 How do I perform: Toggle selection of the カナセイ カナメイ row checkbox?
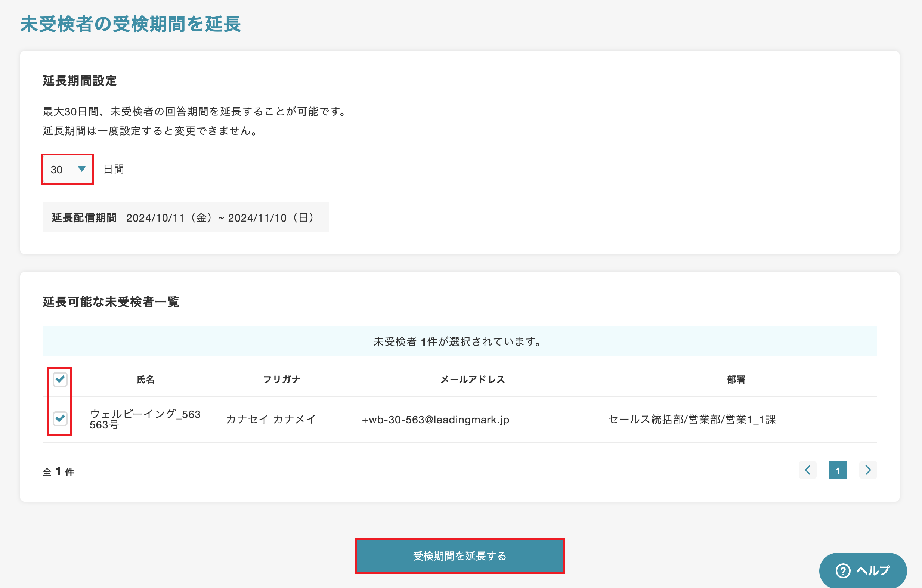(59, 419)
